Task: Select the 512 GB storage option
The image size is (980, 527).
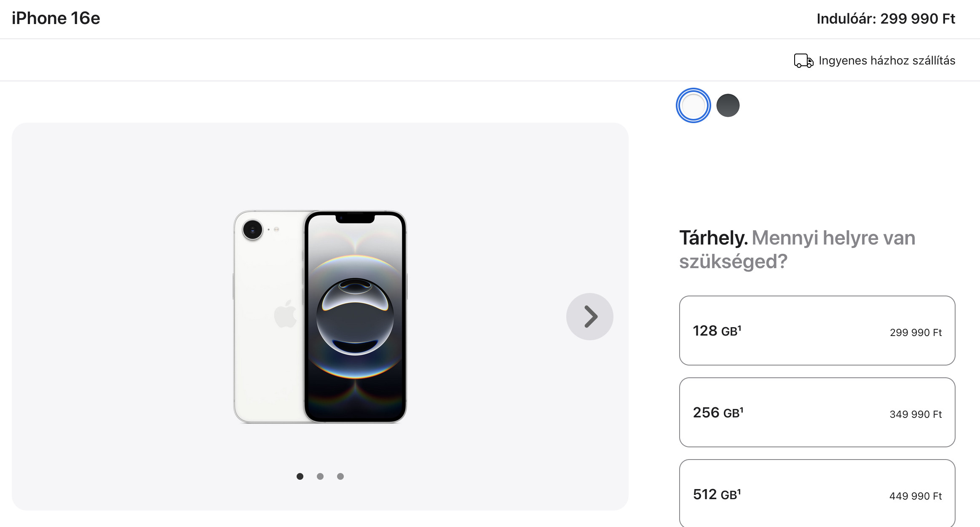Action: [817, 493]
